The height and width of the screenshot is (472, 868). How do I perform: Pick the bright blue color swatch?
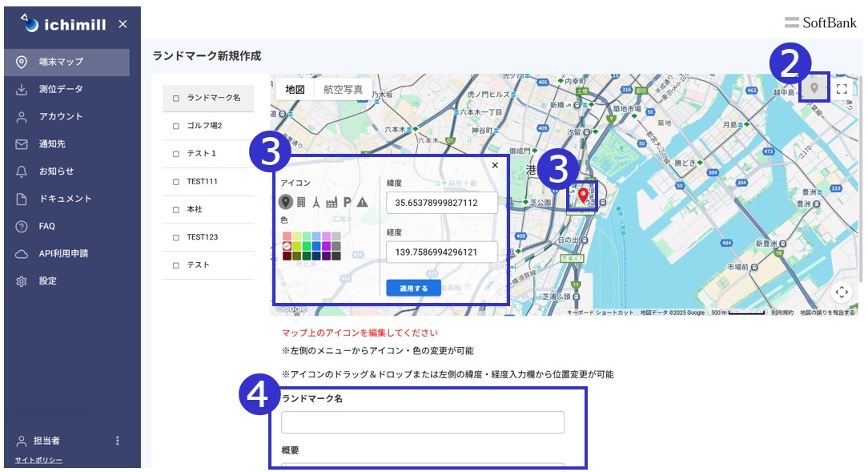(317, 246)
